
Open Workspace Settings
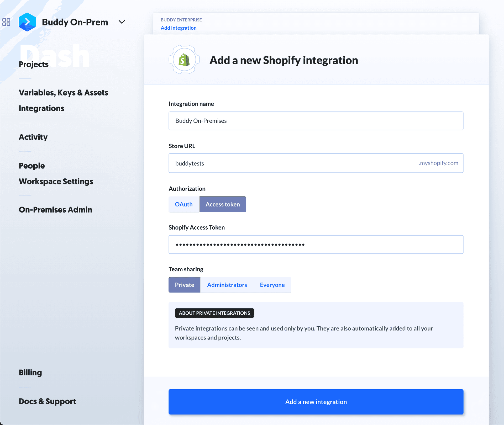56,182
